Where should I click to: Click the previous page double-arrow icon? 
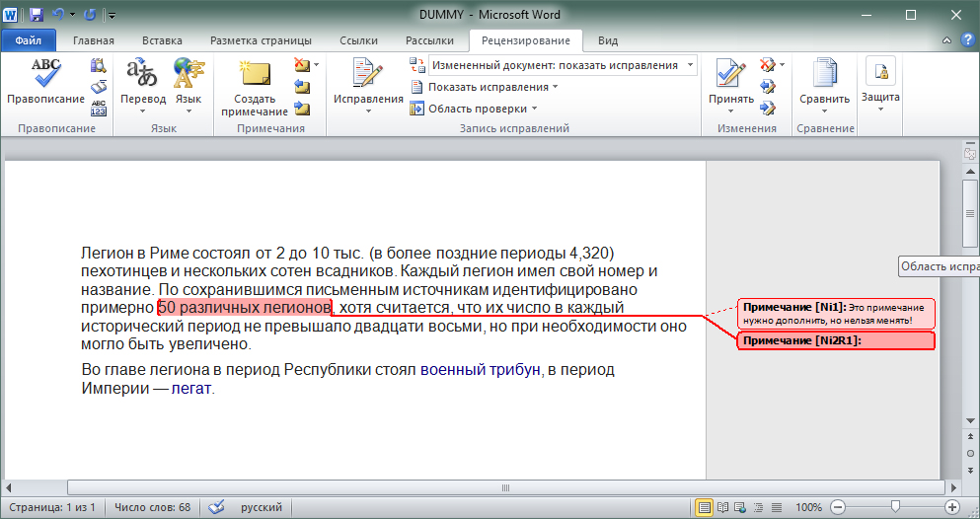[970, 436]
